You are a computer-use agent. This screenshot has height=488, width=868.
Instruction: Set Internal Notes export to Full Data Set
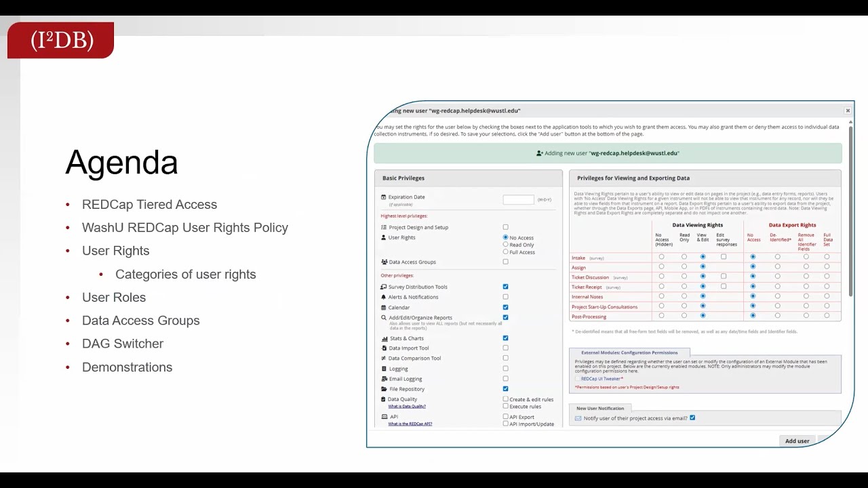point(827,296)
